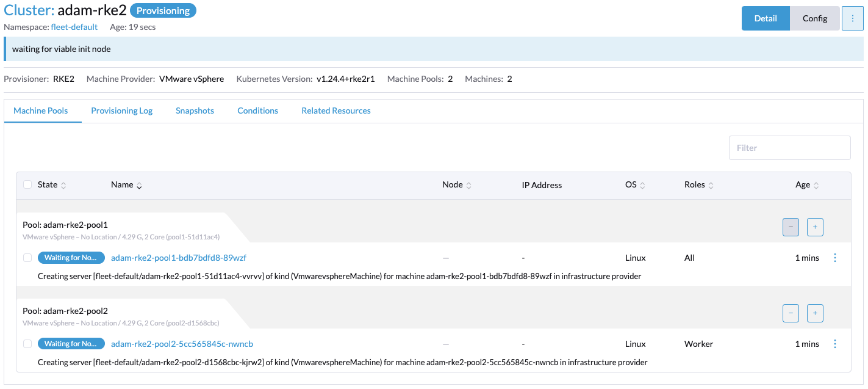Scale up pool adam-rke2-pool2 with plus icon
This screenshot has width=868, height=389.
coord(815,313)
